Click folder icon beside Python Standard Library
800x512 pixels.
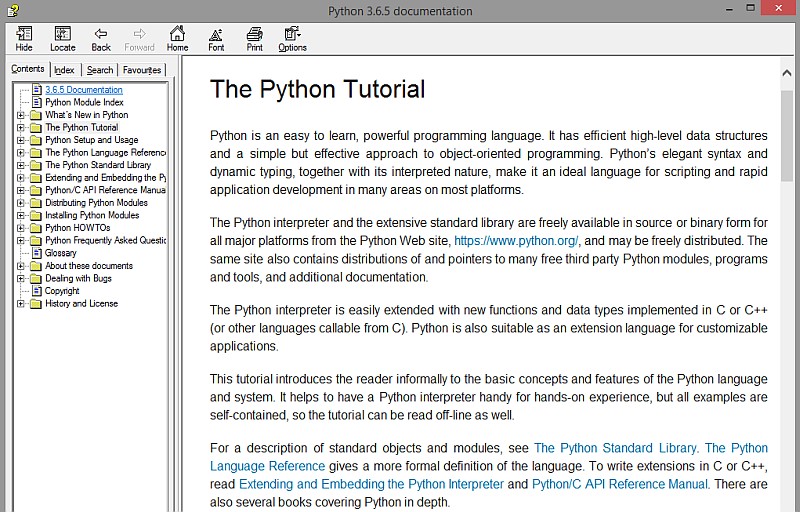tap(36, 165)
